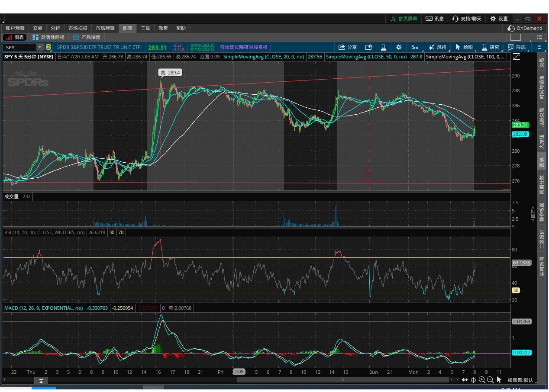Open 设置 settings
Image resolution: width=549 pixels, height=392 pixels.
[499, 19]
